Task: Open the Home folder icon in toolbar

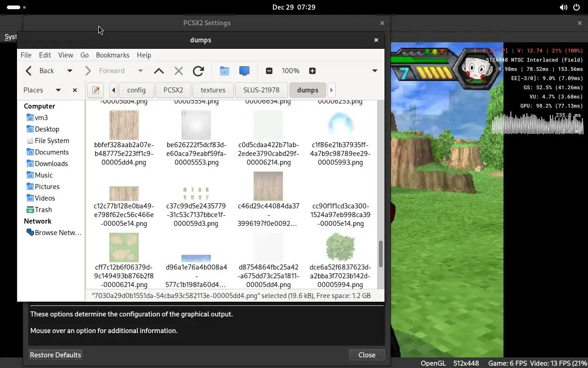Action: 224,71
